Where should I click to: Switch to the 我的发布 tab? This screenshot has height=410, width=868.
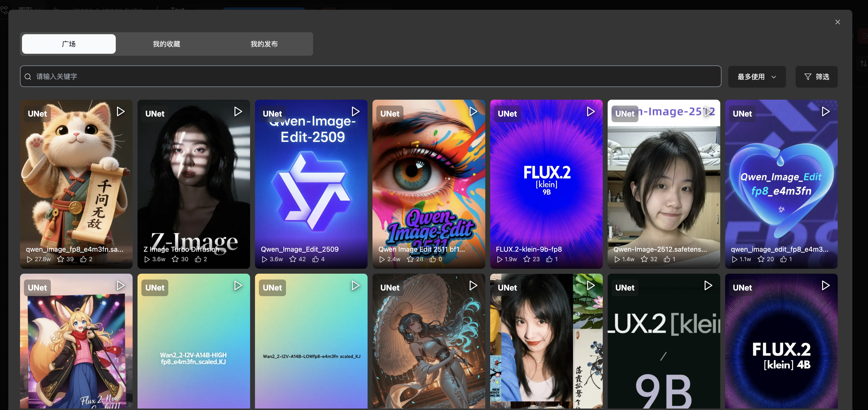point(264,44)
